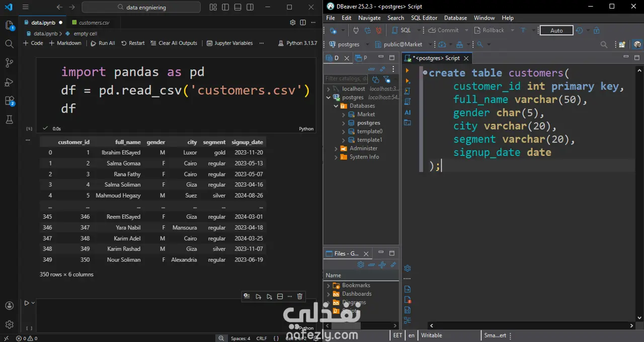Toggle VS Code primary side bar

tap(225, 7)
